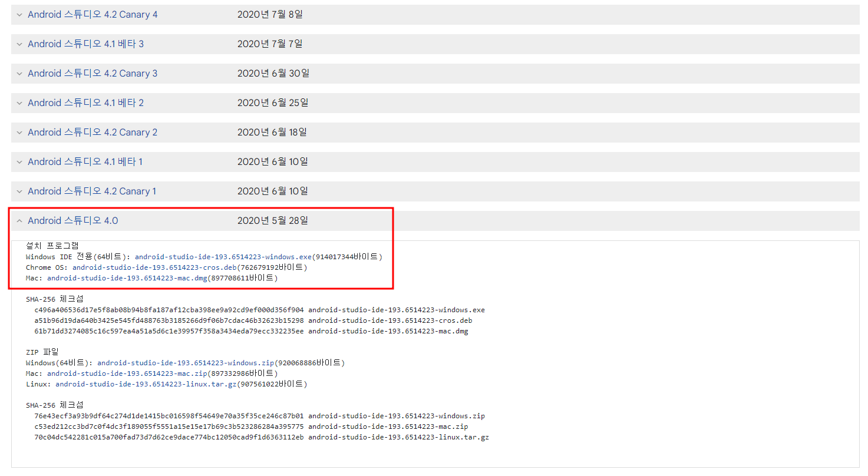Collapse the Android 스튜디오 4.0 chevron
This screenshot has height=476, width=868.
point(19,221)
